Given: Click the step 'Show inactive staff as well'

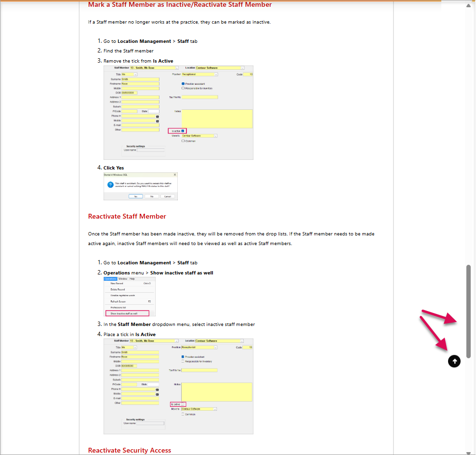Looking at the screenshot, I should point(158,273).
